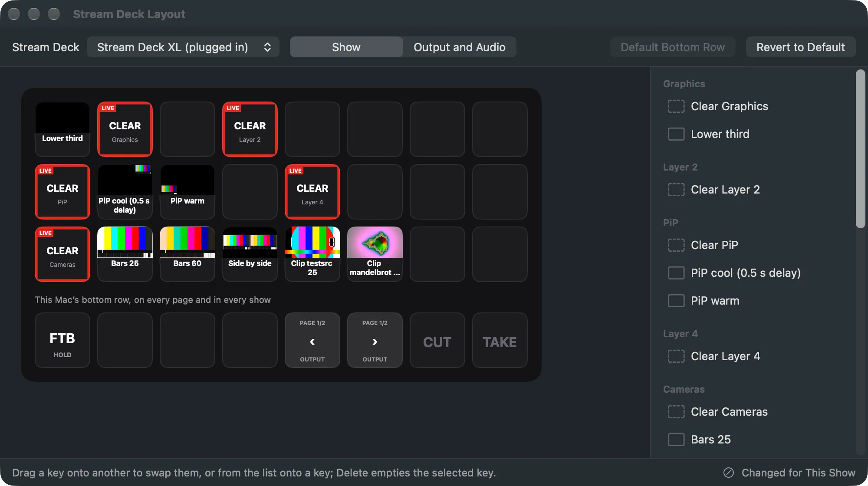Select the Clip testsrc 25 key
Screen dimensions: 868x486
tap(312, 254)
